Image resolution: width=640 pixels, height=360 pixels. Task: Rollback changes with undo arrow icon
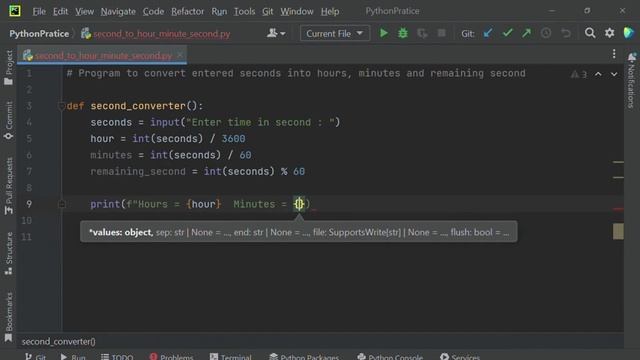566,33
